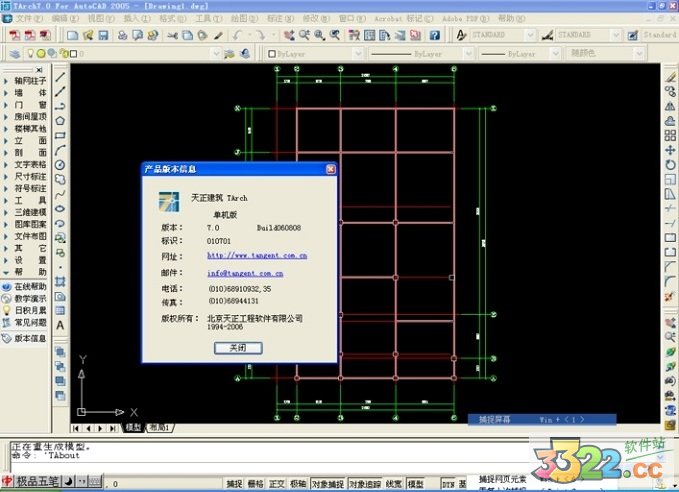The width and height of the screenshot is (679, 492).
Task: Select the Spline draw tool
Action: 60,194
